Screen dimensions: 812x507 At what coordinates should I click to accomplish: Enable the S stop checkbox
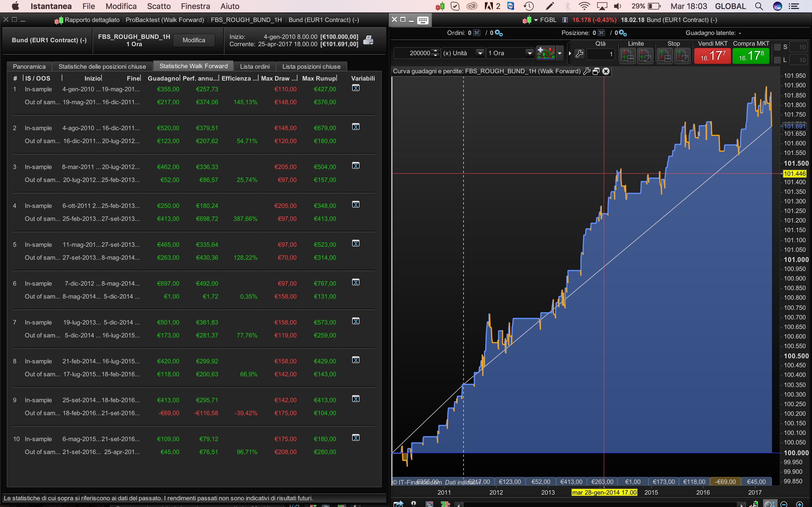pyautogui.click(x=777, y=47)
